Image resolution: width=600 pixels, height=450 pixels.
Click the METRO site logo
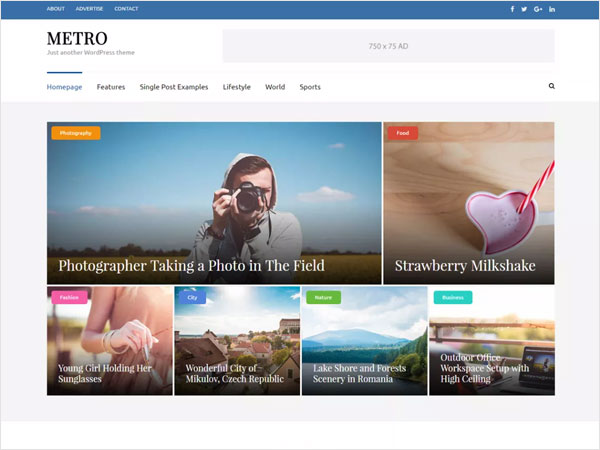[x=77, y=38]
